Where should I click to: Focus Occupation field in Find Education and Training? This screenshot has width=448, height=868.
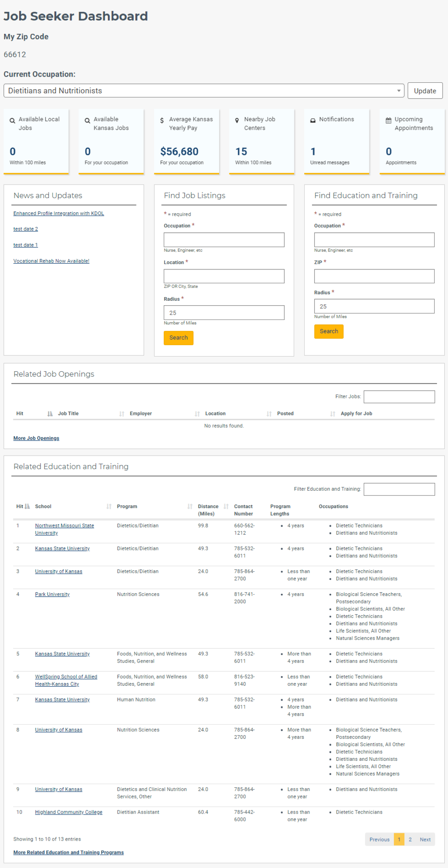[374, 240]
